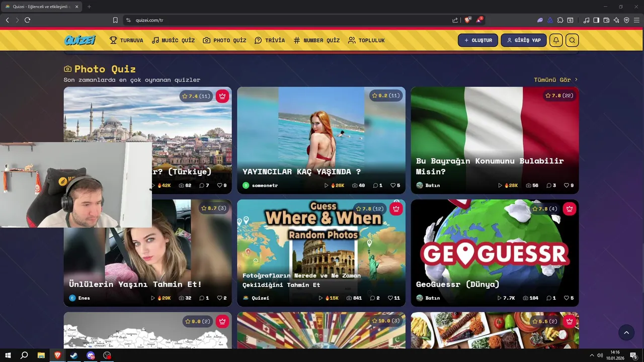Open author Quizei under Where & When
Viewport: 644px width, 362px height.
(x=256, y=298)
